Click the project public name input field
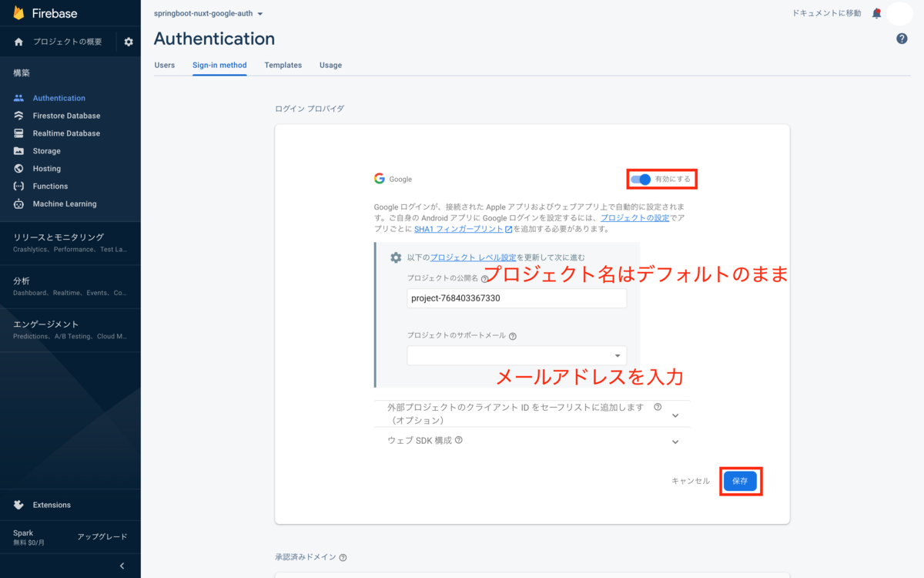The height and width of the screenshot is (578, 924). [x=517, y=298]
